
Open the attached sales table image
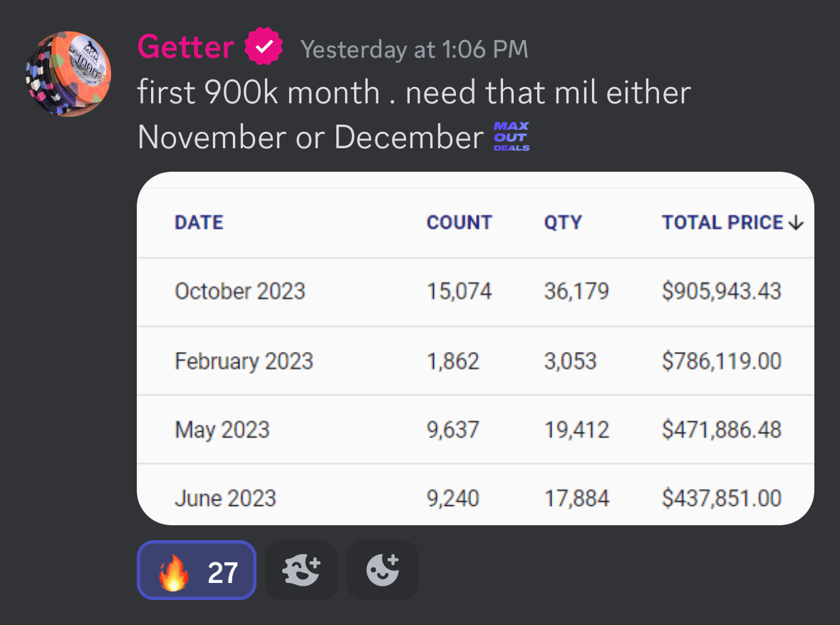475,348
